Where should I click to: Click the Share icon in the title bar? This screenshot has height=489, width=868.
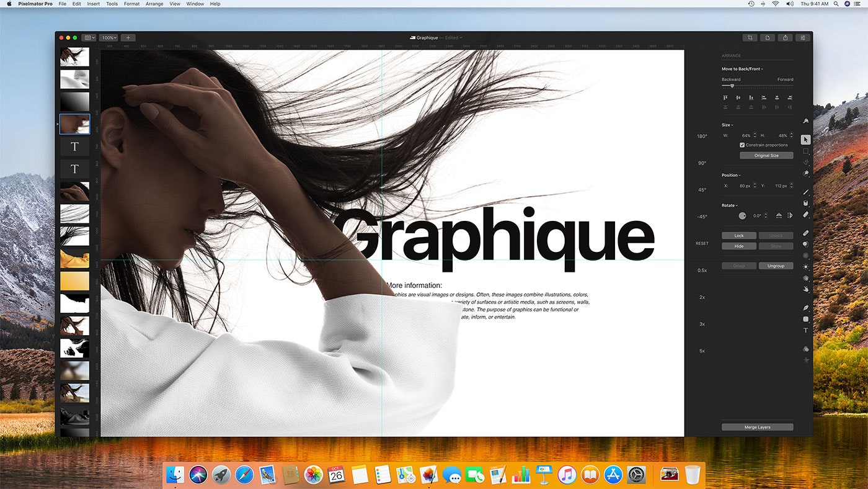(x=785, y=37)
